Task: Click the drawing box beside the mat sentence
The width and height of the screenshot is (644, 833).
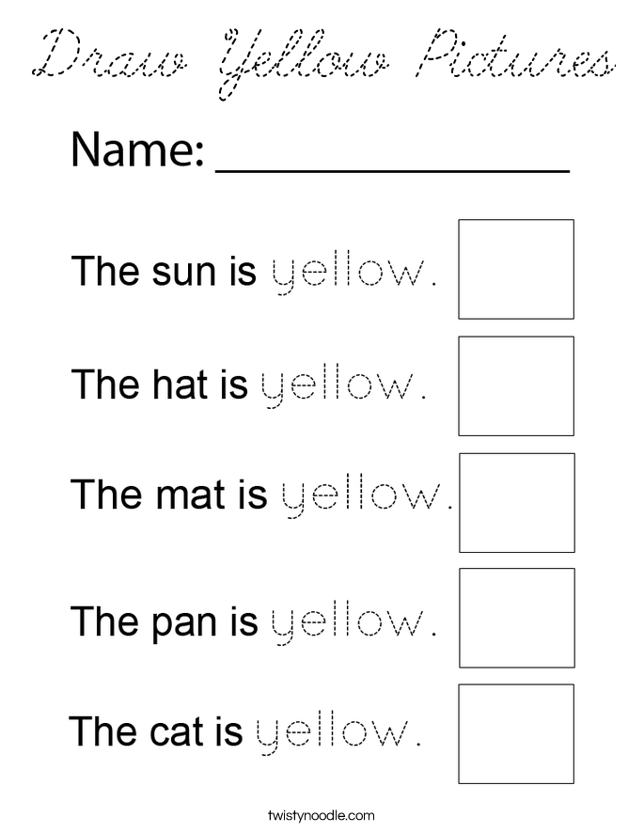Action: tap(517, 503)
